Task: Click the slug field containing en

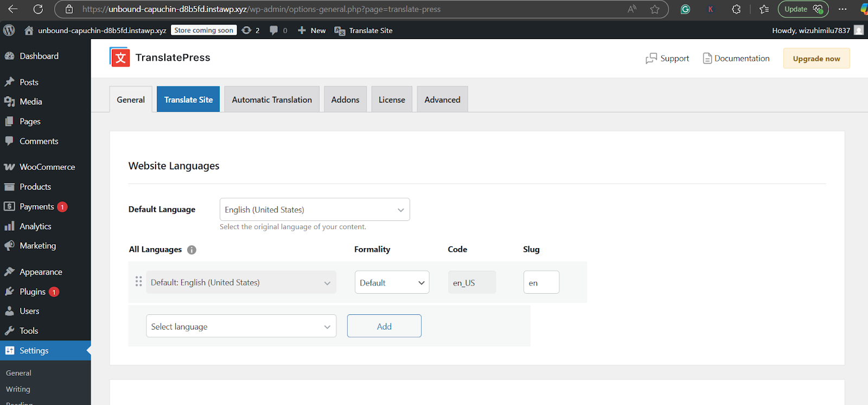Action: pos(541,282)
